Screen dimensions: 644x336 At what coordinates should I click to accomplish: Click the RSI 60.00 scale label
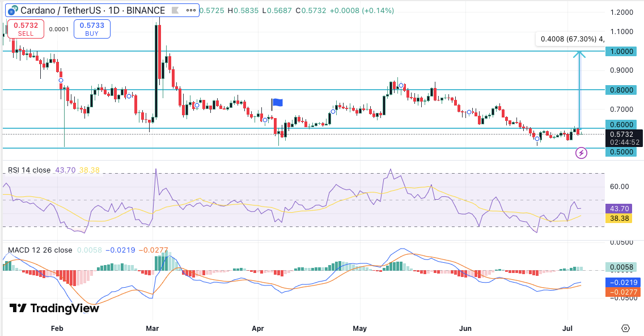tap(620, 187)
